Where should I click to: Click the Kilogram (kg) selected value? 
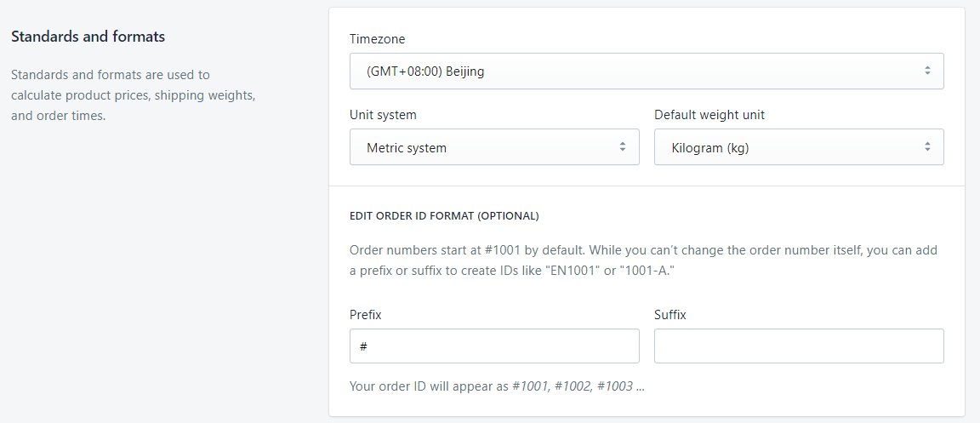(x=710, y=148)
